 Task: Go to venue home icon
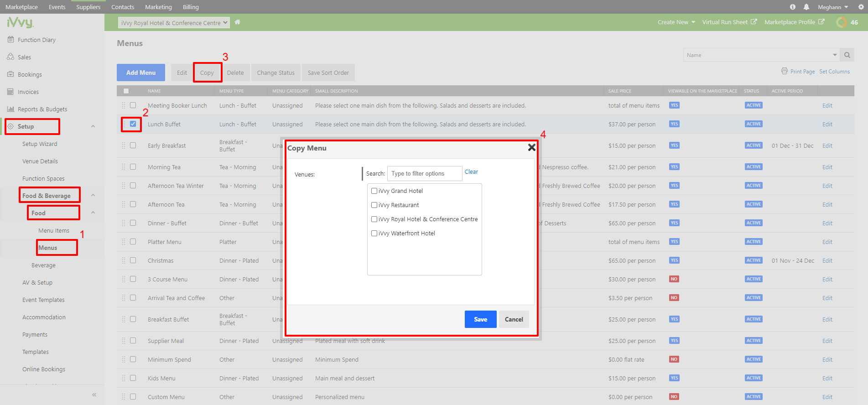coord(237,22)
